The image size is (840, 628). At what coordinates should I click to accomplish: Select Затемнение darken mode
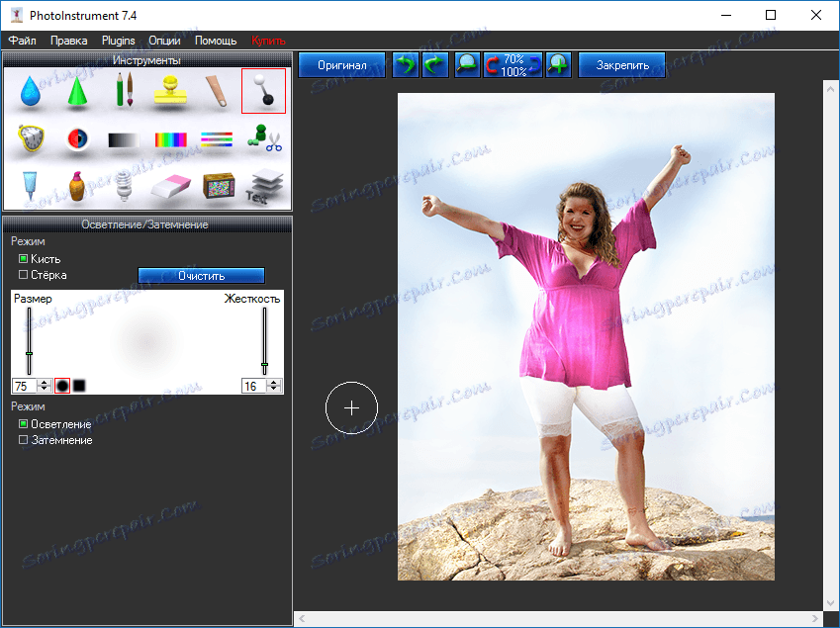[x=55, y=440]
